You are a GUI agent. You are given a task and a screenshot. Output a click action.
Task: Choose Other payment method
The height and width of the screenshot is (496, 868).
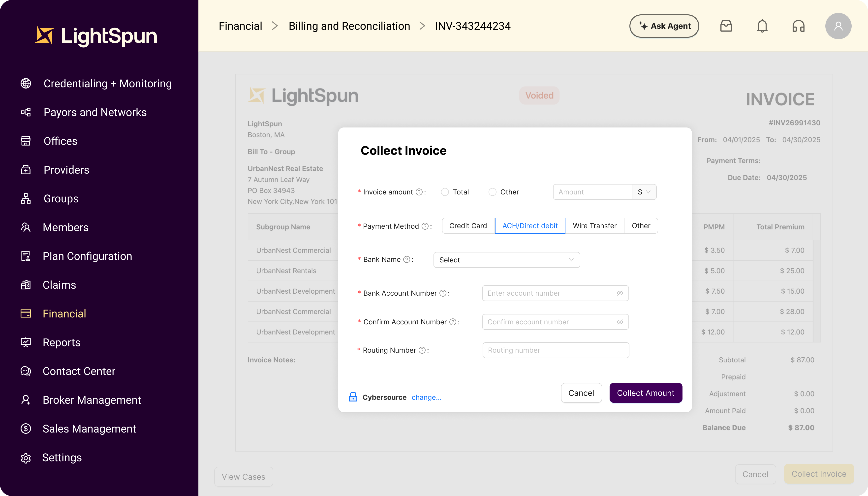pyautogui.click(x=641, y=226)
